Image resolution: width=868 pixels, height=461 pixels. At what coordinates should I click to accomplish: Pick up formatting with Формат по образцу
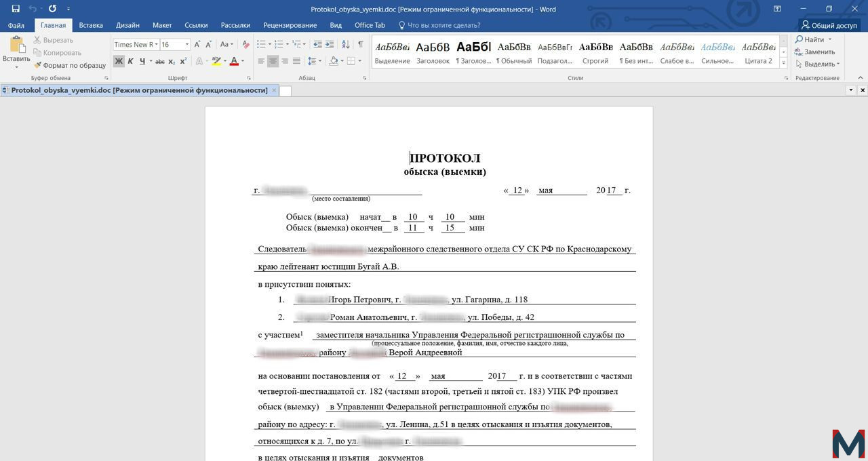(69, 66)
